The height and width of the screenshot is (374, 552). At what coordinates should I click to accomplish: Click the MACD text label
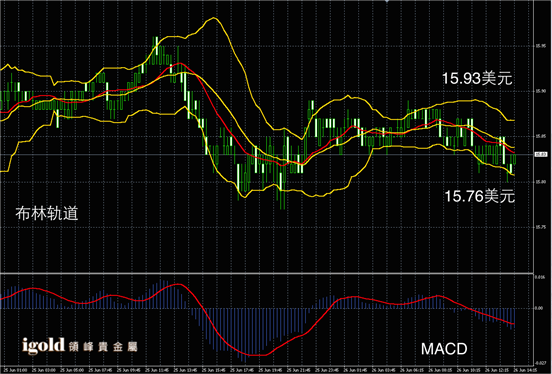pyautogui.click(x=444, y=349)
